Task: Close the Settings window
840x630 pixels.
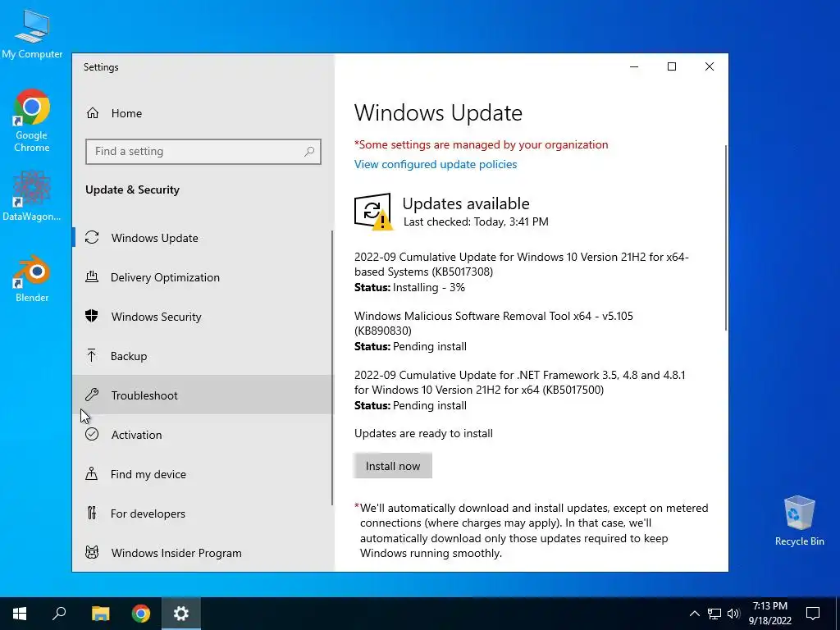Action: pos(710,66)
